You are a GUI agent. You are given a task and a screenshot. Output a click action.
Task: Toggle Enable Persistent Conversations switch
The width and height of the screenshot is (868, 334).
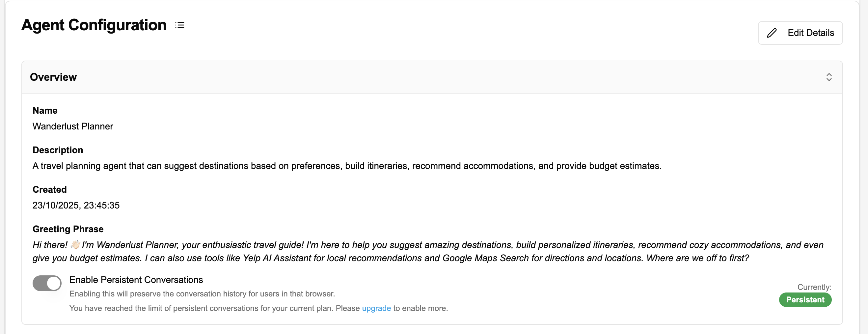(x=47, y=283)
